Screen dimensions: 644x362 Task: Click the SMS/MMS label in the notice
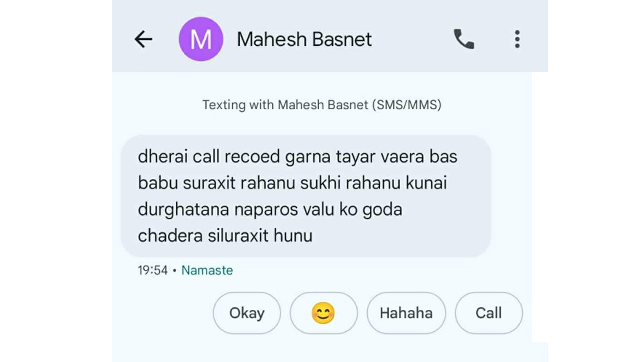point(407,105)
